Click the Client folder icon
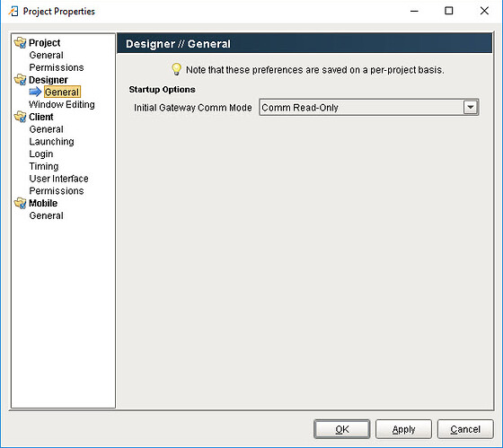 (20, 117)
